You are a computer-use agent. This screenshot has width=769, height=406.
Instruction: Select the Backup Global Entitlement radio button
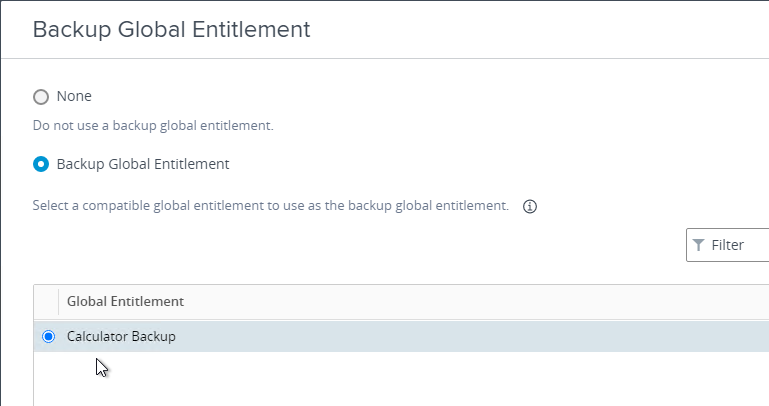41,164
